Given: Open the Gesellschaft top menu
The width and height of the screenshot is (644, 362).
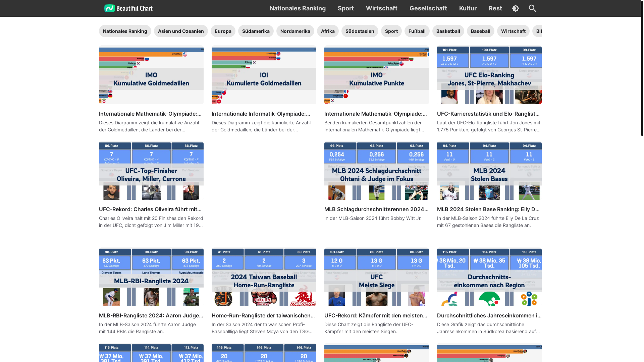Looking at the screenshot, I should coord(428,8).
